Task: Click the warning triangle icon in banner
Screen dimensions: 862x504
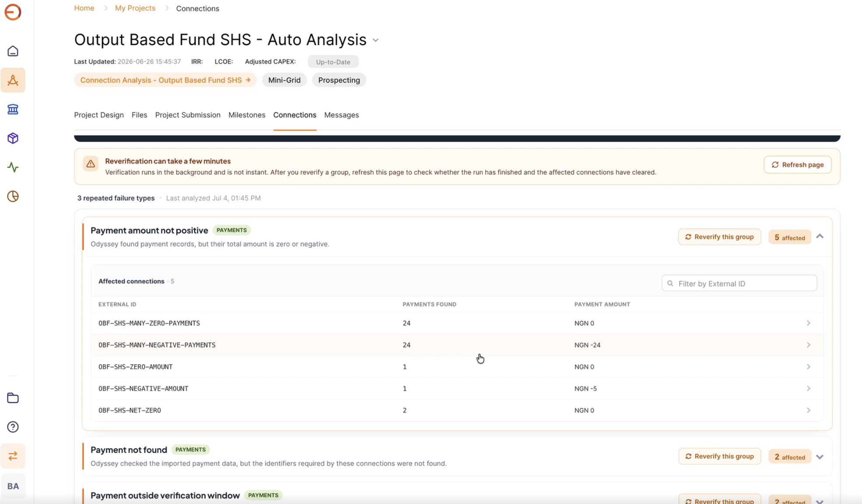Action: (x=91, y=164)
